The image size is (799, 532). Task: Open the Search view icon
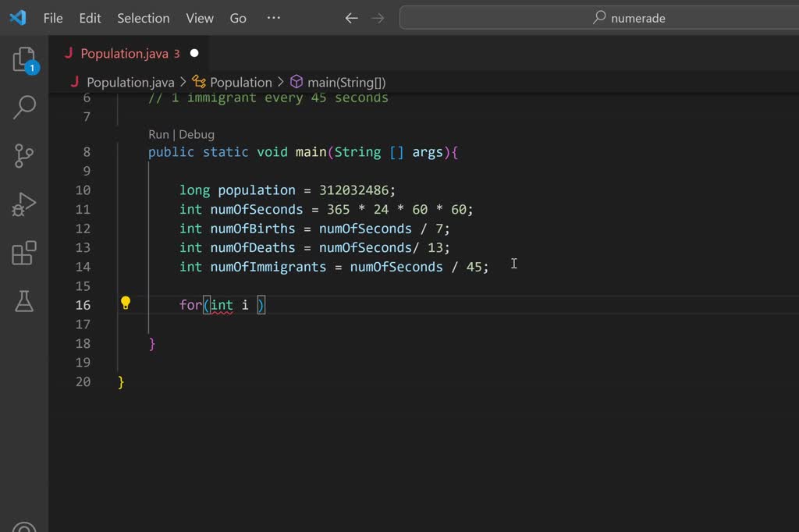coord(24,108)
